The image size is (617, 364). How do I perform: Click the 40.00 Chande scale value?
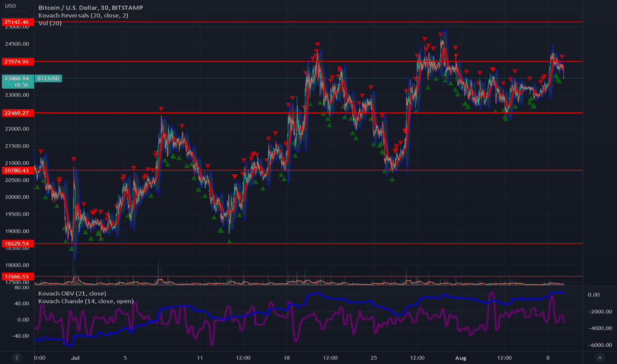[23, 303]
